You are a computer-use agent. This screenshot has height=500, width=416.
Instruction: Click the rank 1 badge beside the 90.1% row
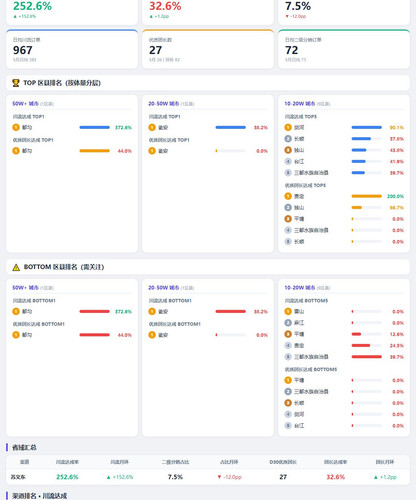point(288,127)
